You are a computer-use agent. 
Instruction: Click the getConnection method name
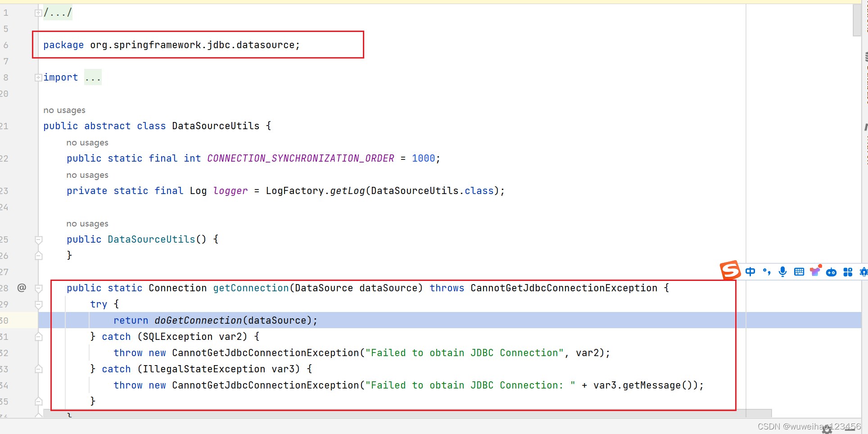click(x=251, y=288)
